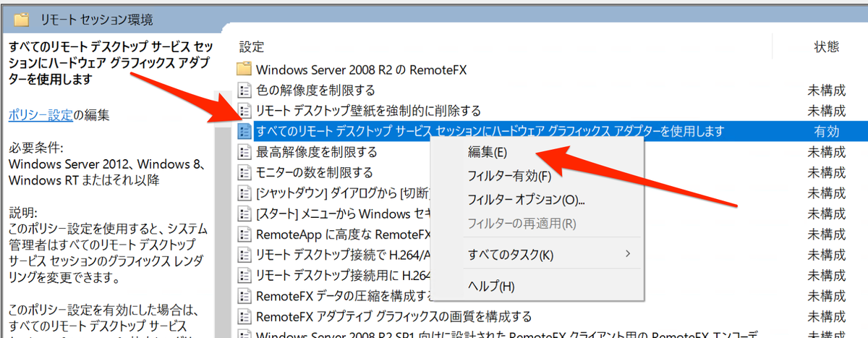Click 未構成 status in the [シャットダウン] ダイアログ row

(x=827, y=193)
